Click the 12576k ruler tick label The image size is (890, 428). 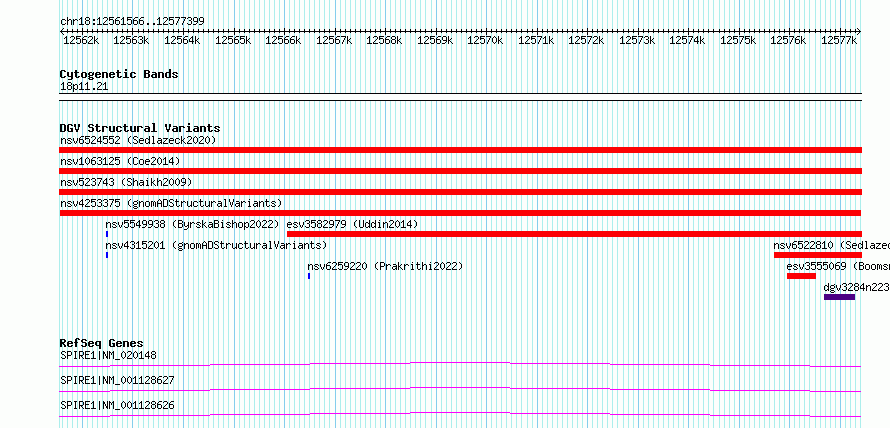click(788, 40)
